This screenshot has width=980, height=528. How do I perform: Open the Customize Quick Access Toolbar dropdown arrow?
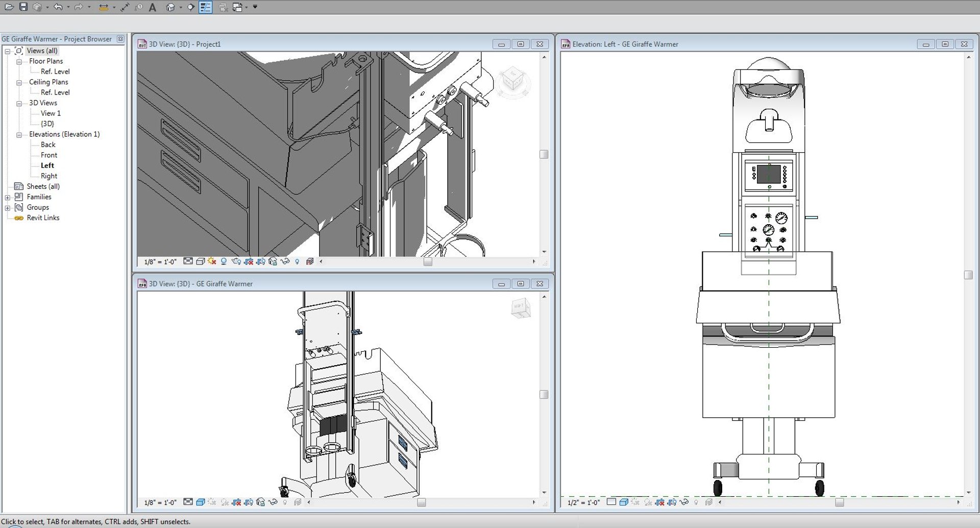(x=255, y=7)
